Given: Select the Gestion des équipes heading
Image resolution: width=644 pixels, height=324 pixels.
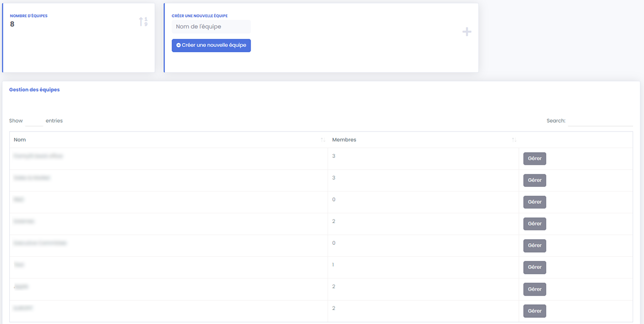Looking at the screenshot, I should point(35,90).
